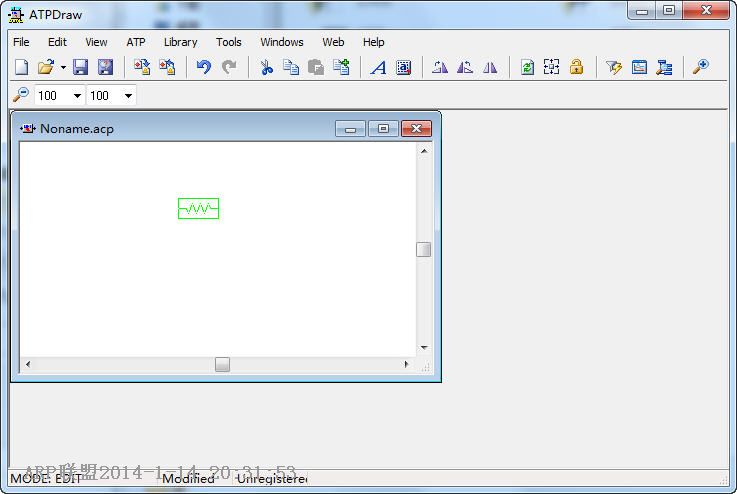This screenshot has width=737, height=494.
Task: Click the horizontal scrollbar thumb in circuit window
Action: 222,365
